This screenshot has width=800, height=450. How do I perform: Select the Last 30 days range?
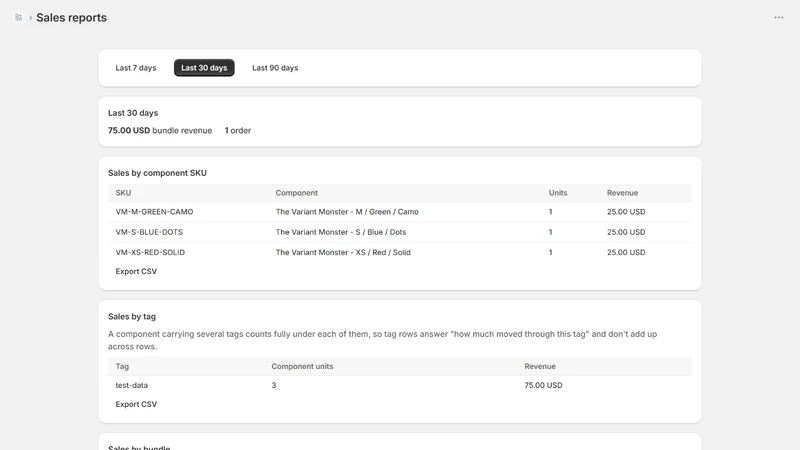pyautogui.click(x=204, y=68)
